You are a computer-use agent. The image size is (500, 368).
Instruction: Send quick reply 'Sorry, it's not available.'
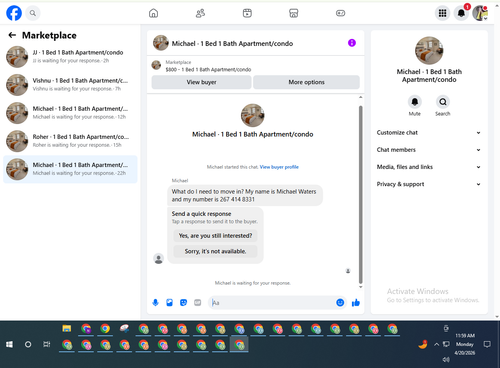tap(215, 251)
